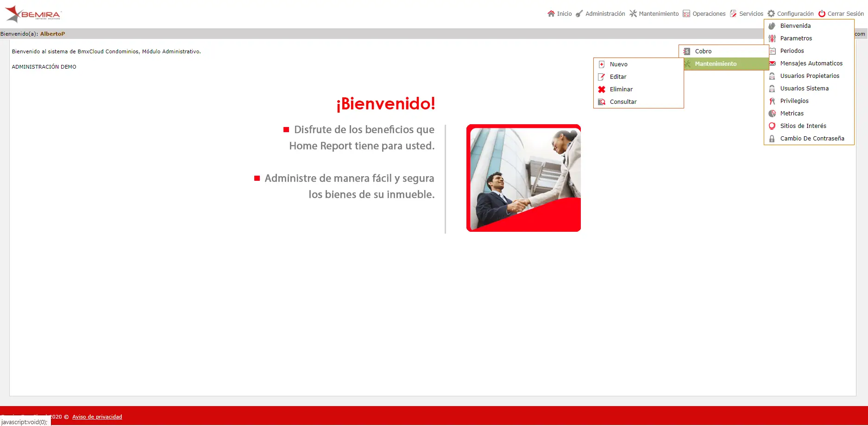868x426 pixels.
Task: Click the Nuevo plus document icon
Action: click(602, 64)
